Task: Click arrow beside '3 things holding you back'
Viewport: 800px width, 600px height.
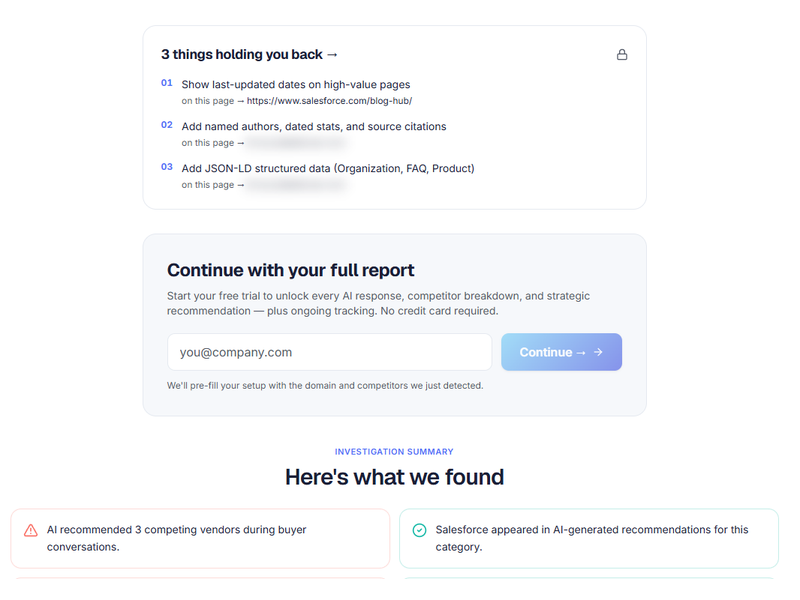Action: [332, 55]
